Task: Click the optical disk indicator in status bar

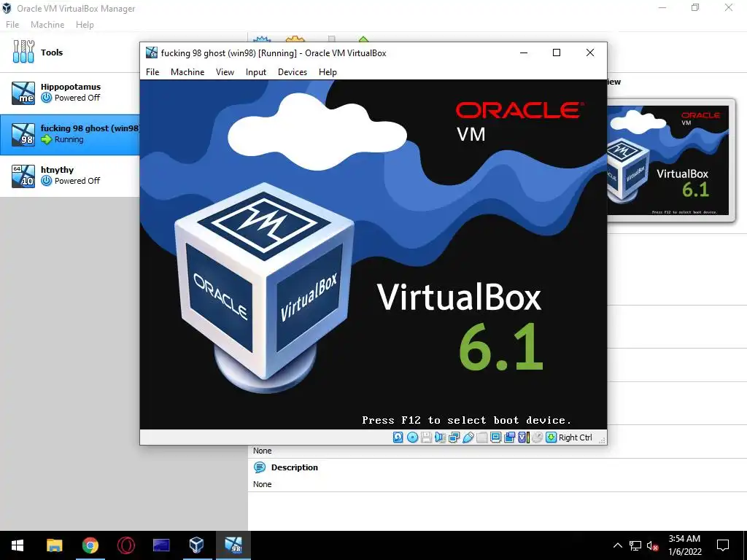Action: [x=413, y=437]
